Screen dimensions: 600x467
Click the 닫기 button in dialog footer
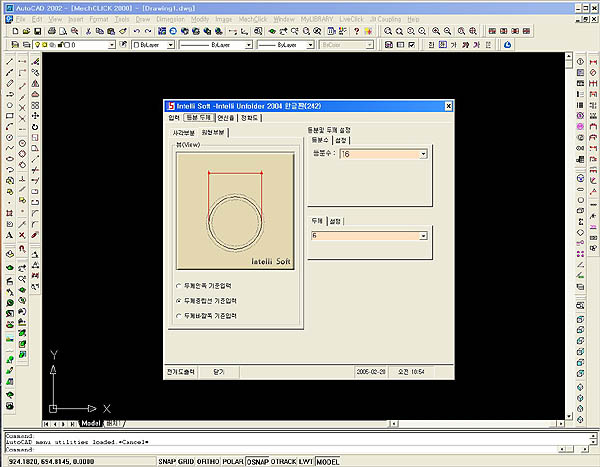218,372
